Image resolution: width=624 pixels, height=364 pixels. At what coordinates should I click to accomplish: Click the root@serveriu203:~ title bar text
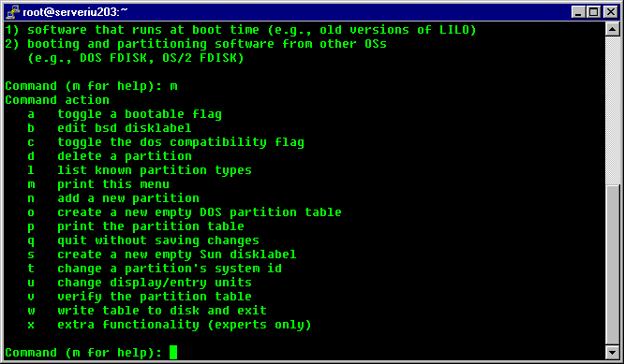(75, 12)
